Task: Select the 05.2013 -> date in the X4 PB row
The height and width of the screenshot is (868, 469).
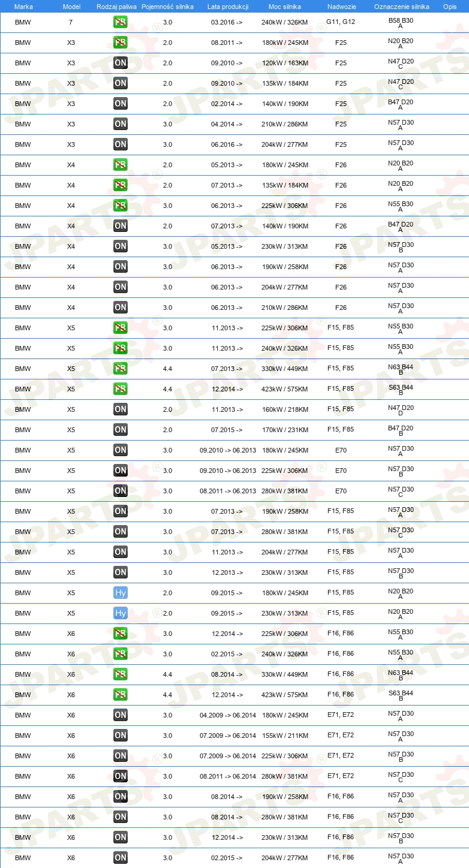Action: [x=227, y=165]
